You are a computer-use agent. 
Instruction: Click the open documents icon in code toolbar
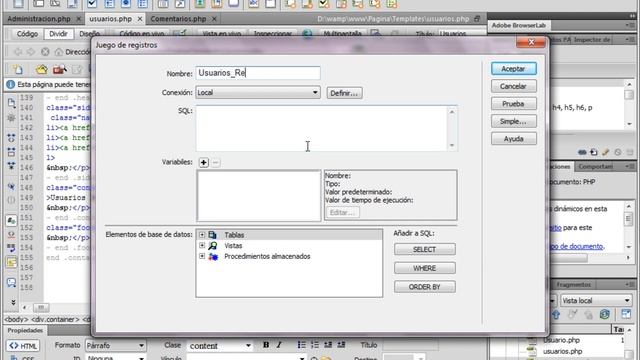pyautogui.click(x=11, y=102)
